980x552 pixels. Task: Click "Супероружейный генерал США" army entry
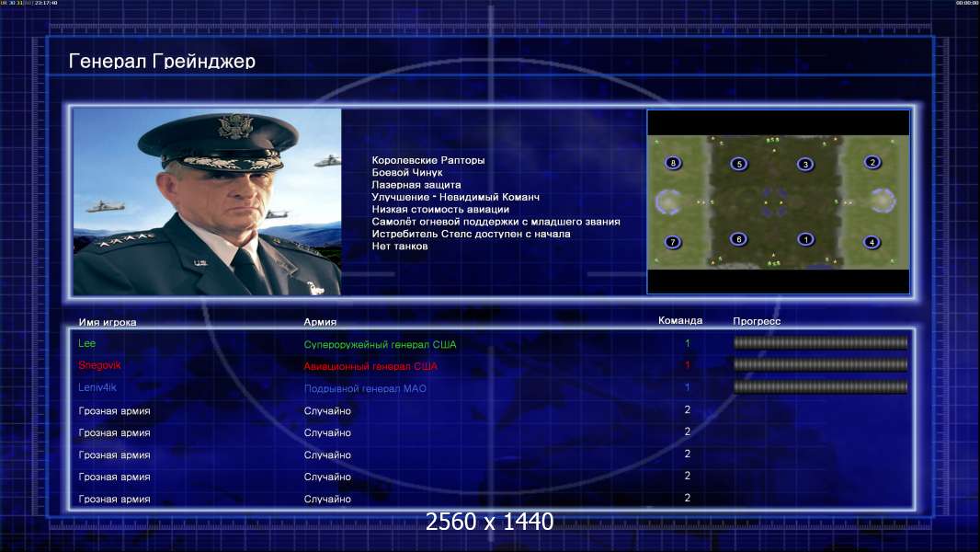(380, 344)
